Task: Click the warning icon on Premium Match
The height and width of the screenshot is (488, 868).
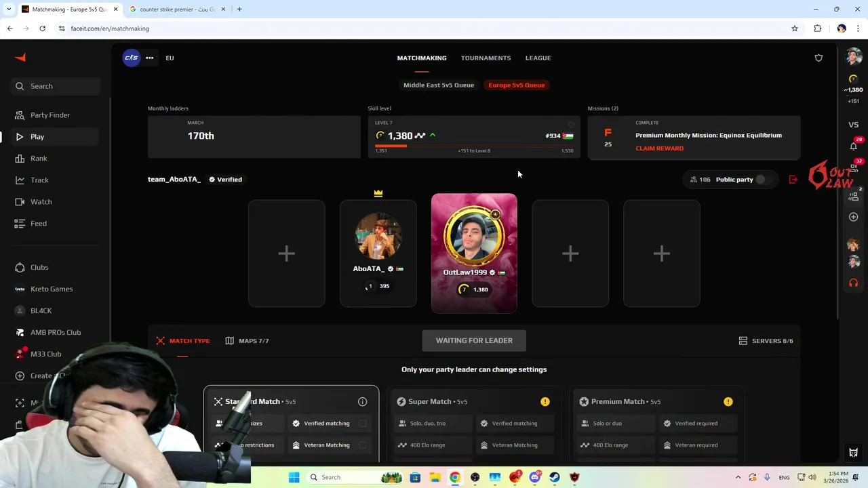Action: coord(728,402)
